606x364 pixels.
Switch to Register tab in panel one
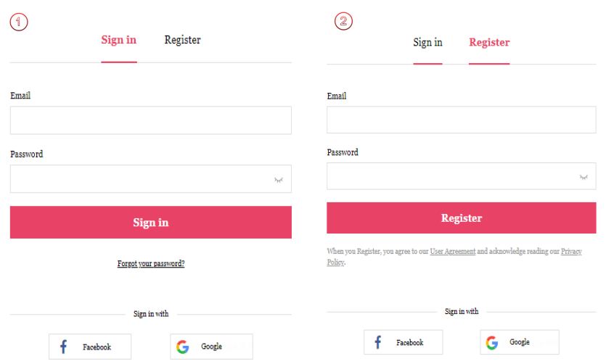(182, 40)
